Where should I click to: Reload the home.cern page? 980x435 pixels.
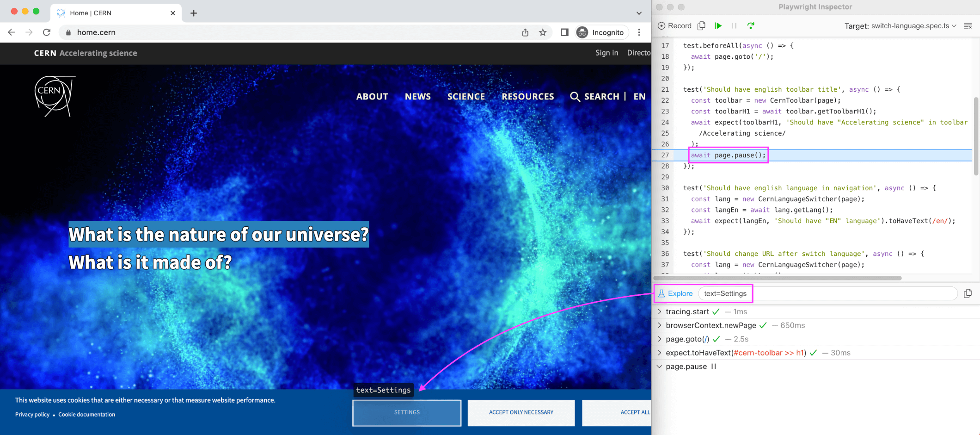pos(47,32)
